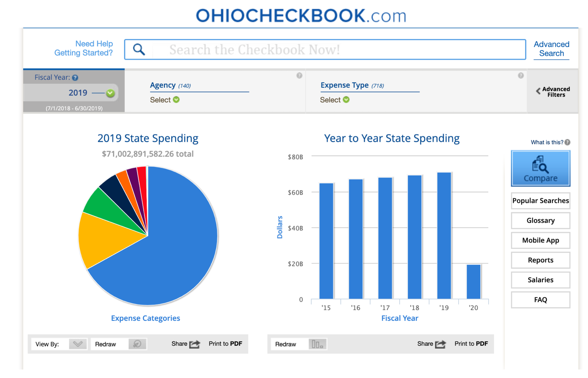Click the Agency heading link
This screenshot has height=378, width=588.
(163, 85)
